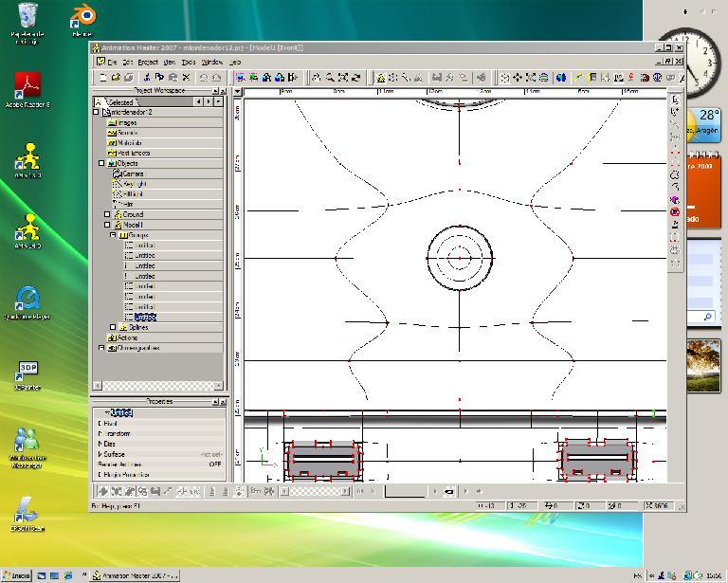Click the Surface 'not set' value
Image resolution: width=728 pixels, height=583 pixels.
211,454
